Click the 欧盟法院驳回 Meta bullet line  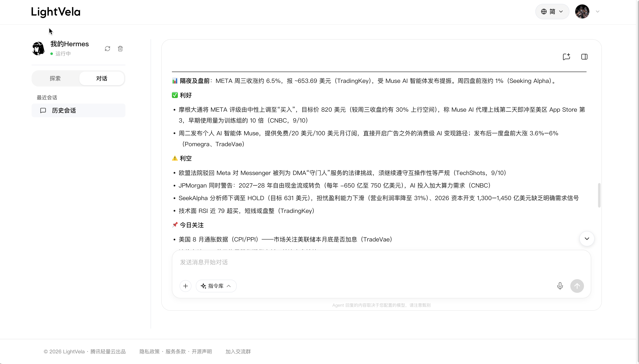click(343, 173)
